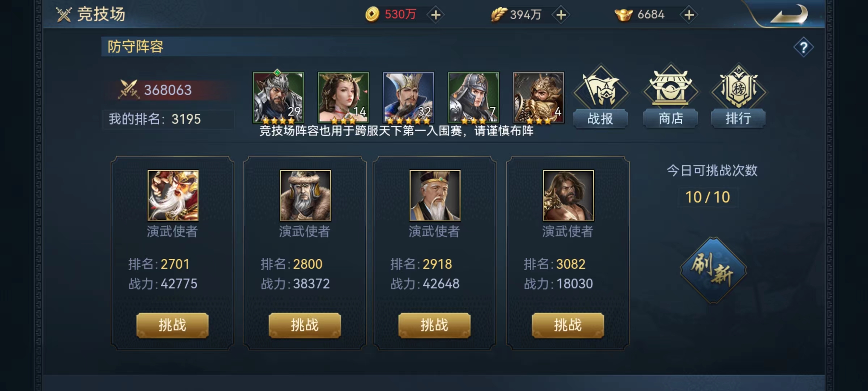Select defense hero portrait with level 32

point(408,97)
